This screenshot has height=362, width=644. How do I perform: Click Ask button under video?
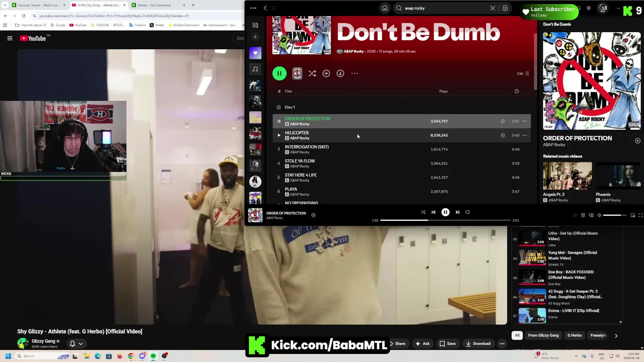(422, 344)
